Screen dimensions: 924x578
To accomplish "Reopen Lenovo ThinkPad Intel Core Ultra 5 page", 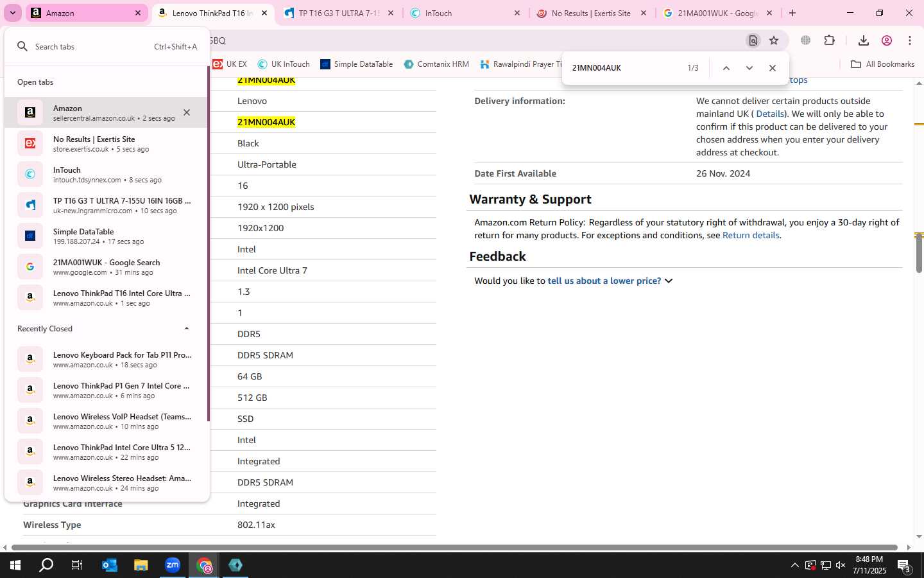I will click(107, 451).
